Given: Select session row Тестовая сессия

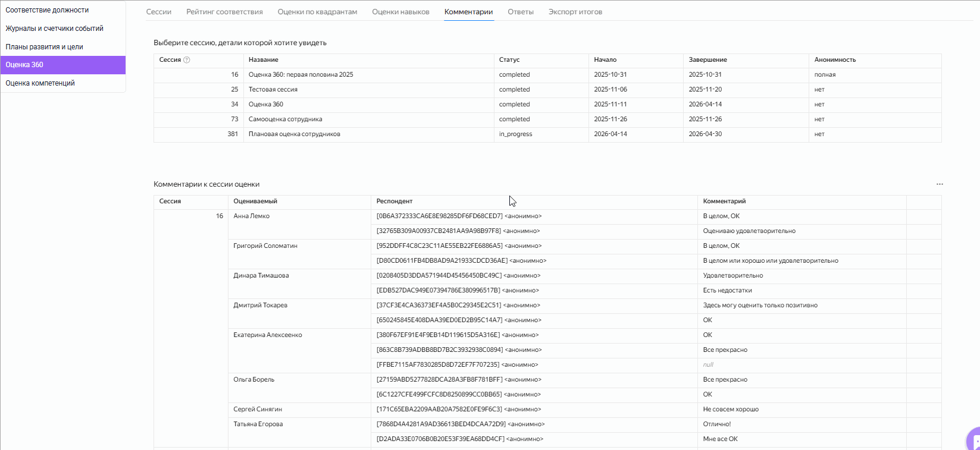Looking at the screenshot, I should tap(273, 90).
